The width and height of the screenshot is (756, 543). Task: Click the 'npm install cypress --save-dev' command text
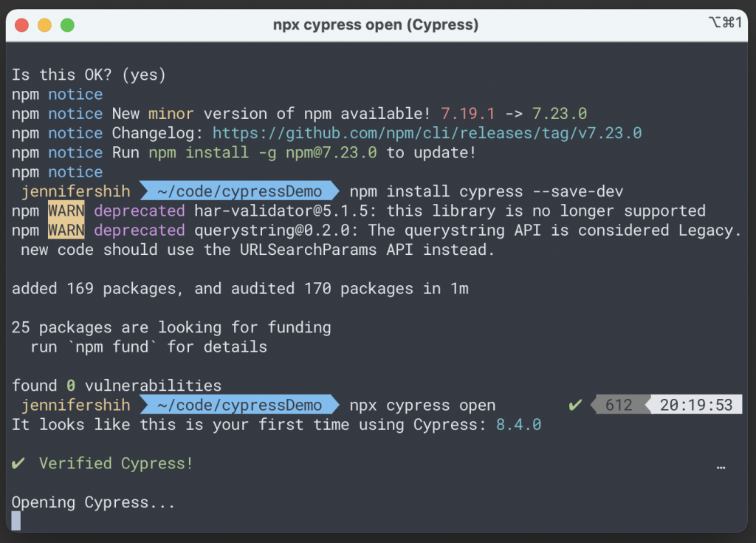click(486, 191)
